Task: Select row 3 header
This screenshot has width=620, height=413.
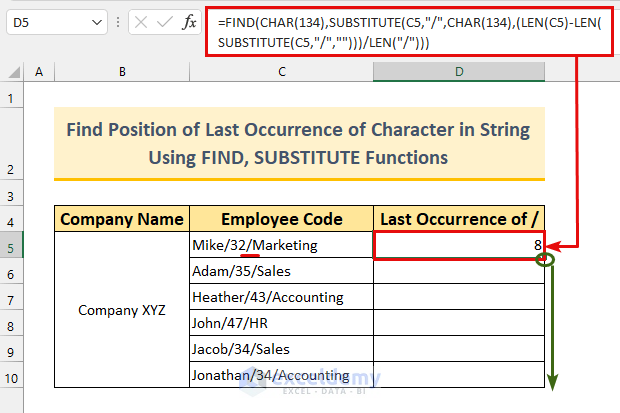Action: point(11,193)
